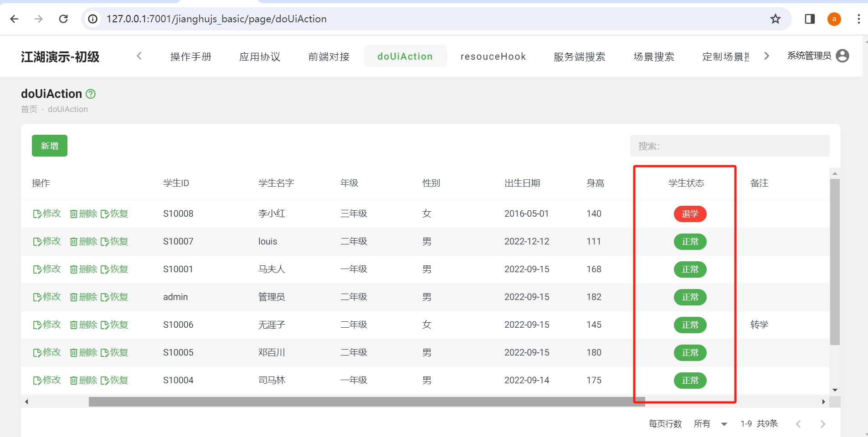Screen dimensions: 868x437
Task: Switch to the 应用协议 tab
Action: click(260, 56)
